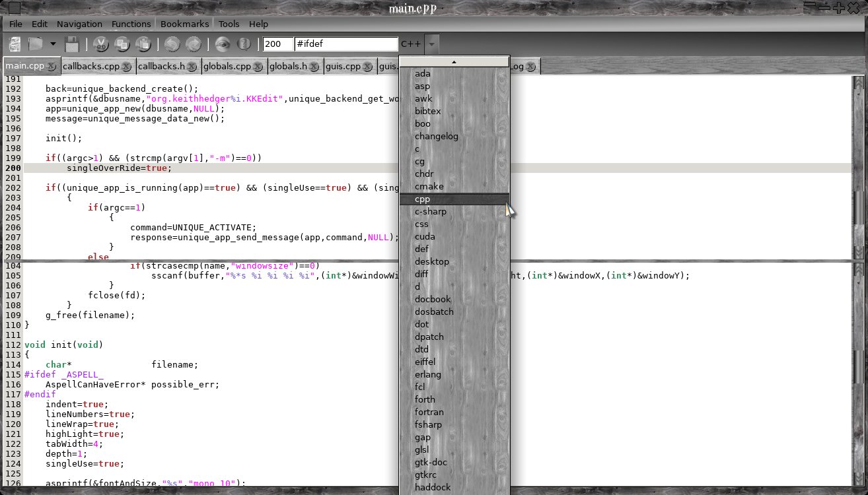Save the file with the floppy icon
868x495 pixels.
point(72,44)
